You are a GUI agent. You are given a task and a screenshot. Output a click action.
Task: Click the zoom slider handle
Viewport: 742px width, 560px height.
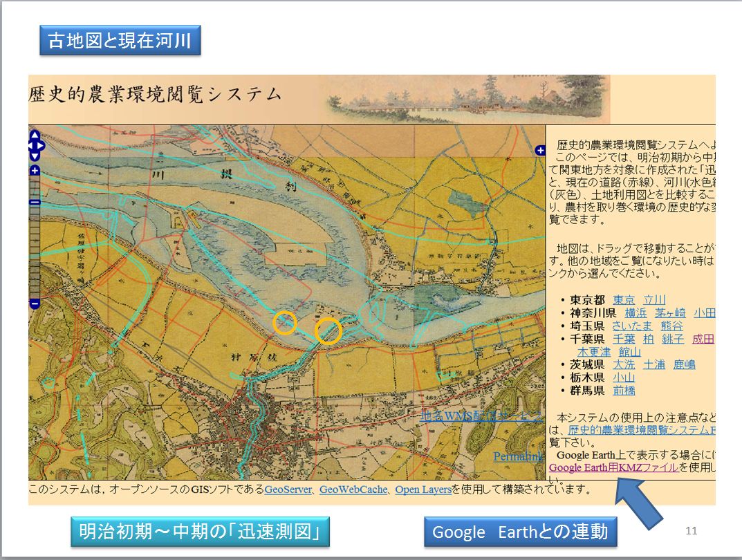pyautogui.click(x=35, y=203)
